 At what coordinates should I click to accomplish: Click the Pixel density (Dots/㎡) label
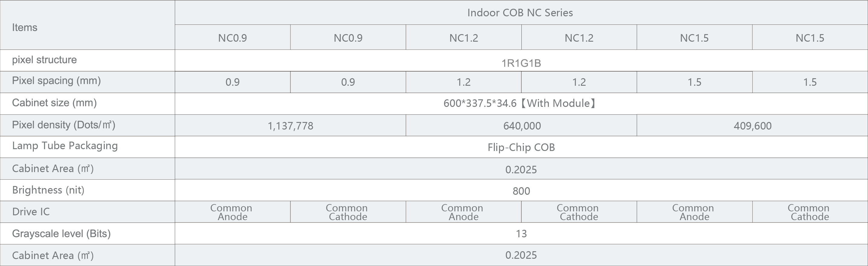coord(64,125)
